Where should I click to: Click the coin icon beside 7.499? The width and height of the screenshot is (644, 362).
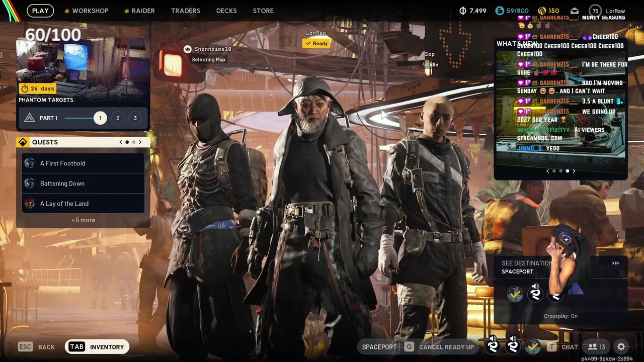click(463, 11)
